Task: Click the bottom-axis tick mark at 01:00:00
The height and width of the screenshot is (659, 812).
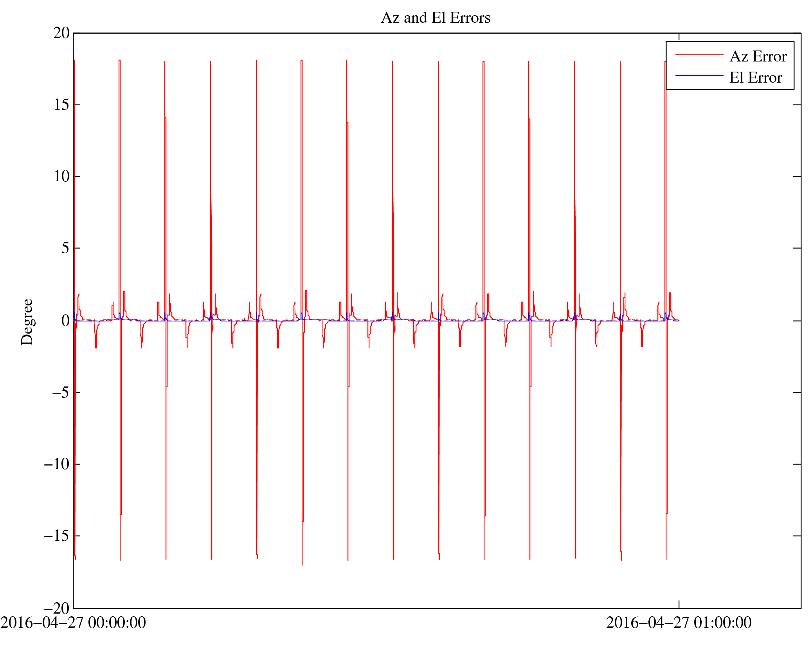Action: click(679, 604)
